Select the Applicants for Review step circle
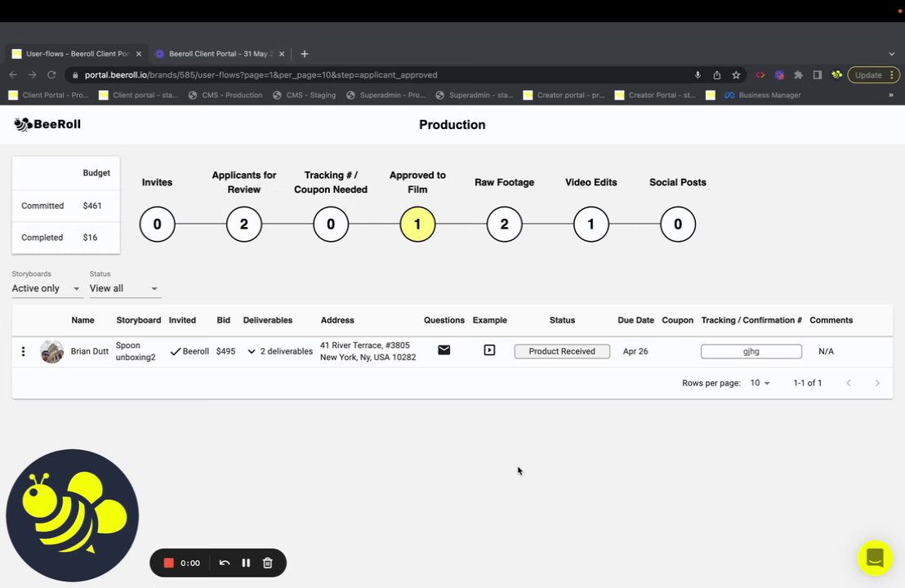This screenshot has height=588, width=905. [244, 224]
